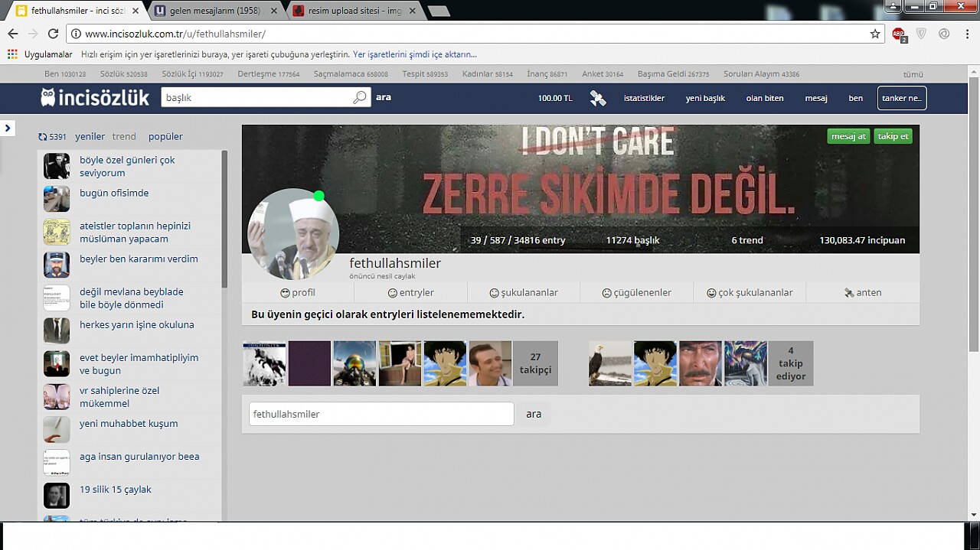Reload the page with refresh icon
This screenshot has height=550, width=980.
(53, 34)
